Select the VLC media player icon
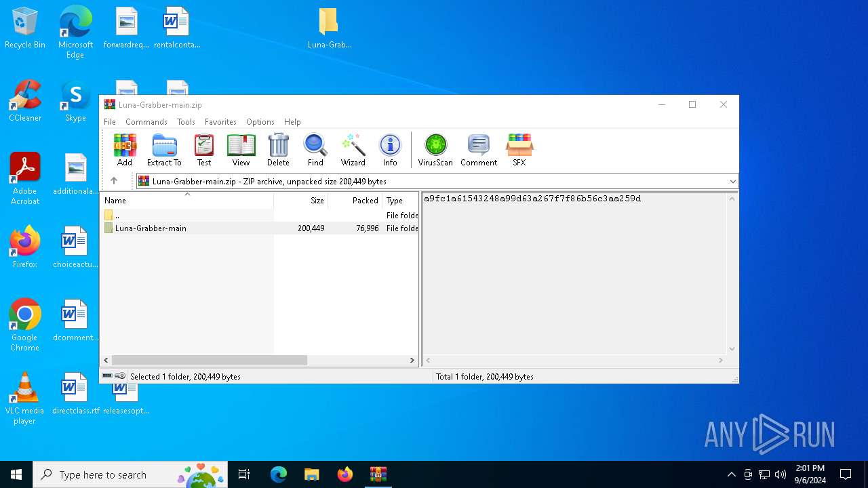Screen dimensions: 868x488 (x=25, y=398)
